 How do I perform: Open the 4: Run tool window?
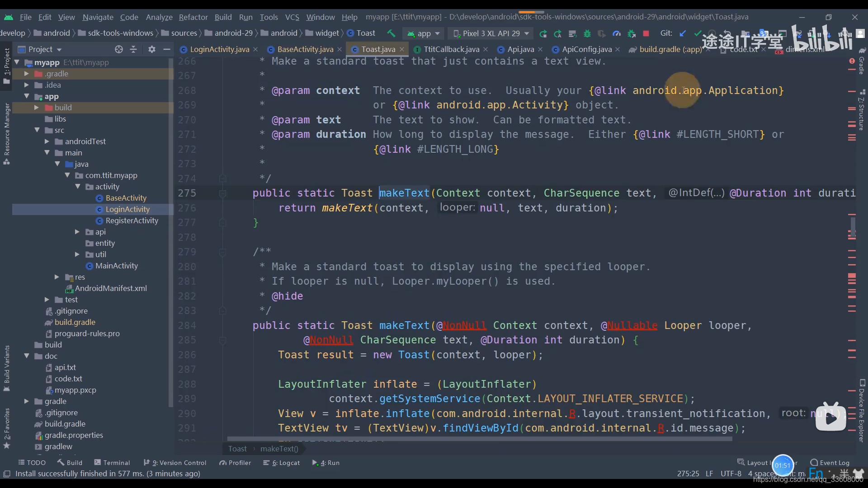(326, 463)
